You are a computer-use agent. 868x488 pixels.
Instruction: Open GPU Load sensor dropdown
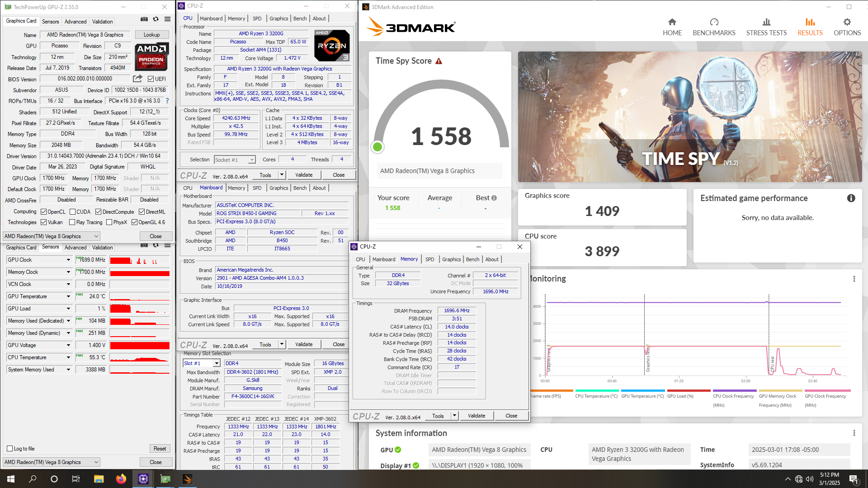pyautogui.click(x=68, y=309)
